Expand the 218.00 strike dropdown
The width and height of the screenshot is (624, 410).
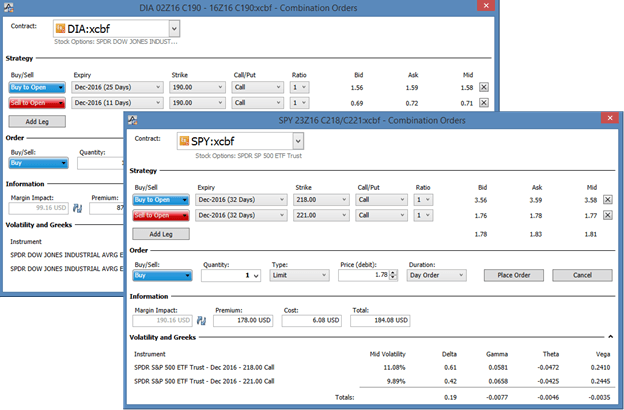tap(344, 200)
